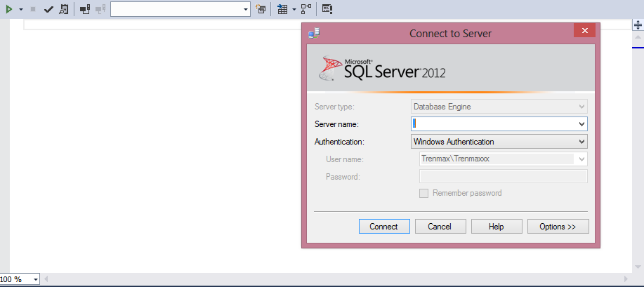
Task: Click the SQLCMD mode window icon
Action: coord(327,9)
